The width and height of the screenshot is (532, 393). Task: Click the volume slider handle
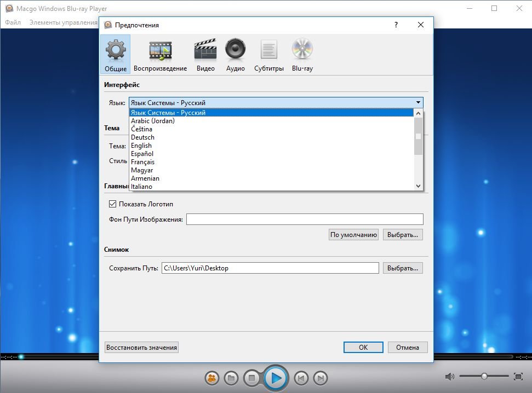[484, 376]
